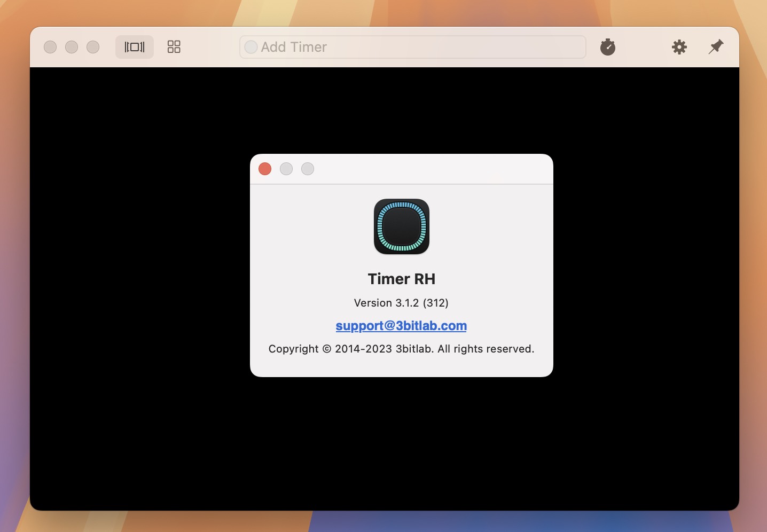The image size is (767, 532).
Task: Click the Copyright 2014-2023 3bitlab text
Action: click(x=401, y=349)
